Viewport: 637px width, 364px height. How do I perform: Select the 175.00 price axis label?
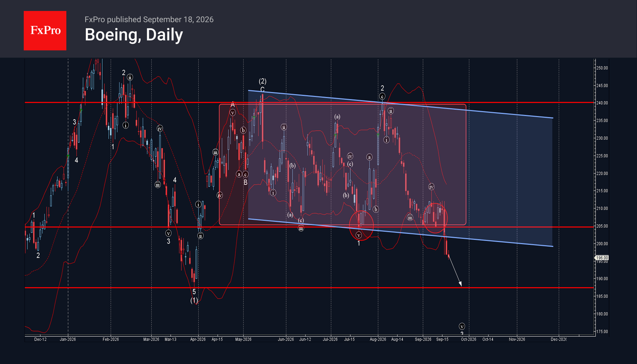tap(602, 332)
